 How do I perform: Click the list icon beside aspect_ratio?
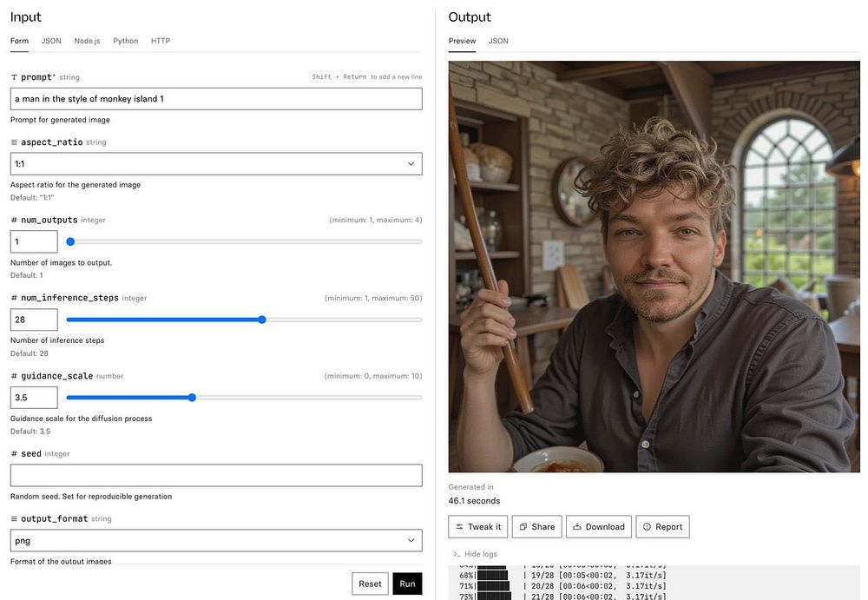coord(14,142)
